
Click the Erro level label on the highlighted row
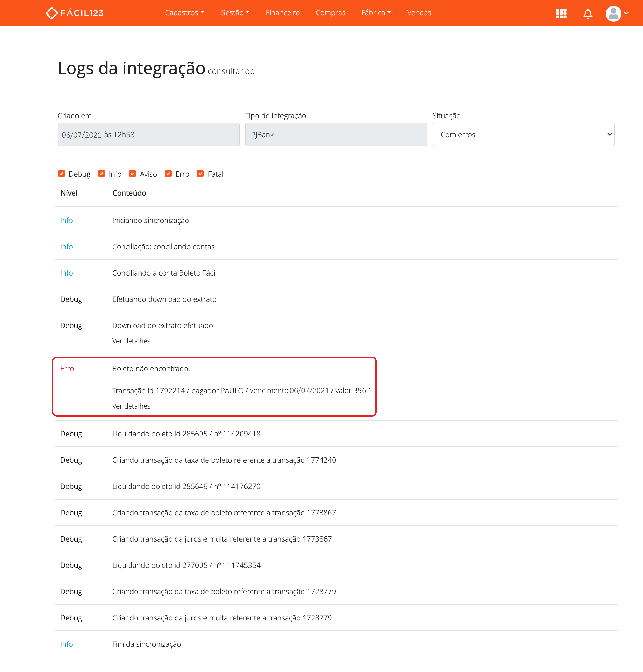click(67, 369)
